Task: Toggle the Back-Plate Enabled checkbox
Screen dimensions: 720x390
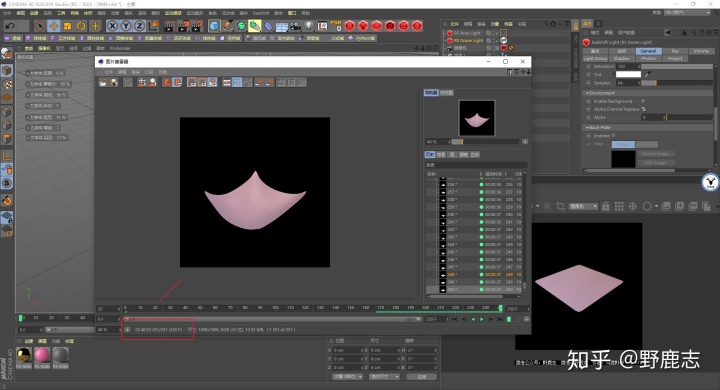Action: (613, 136)
